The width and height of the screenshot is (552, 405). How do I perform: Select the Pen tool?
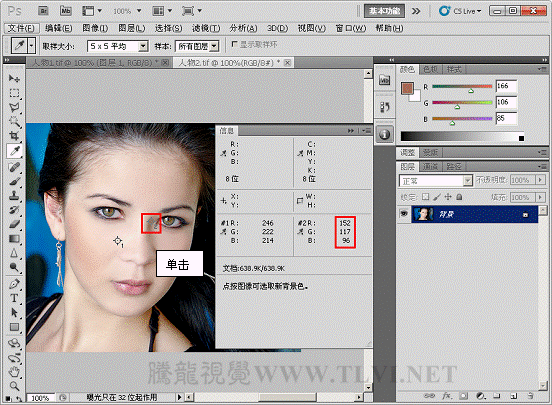[x=14, y=284]
